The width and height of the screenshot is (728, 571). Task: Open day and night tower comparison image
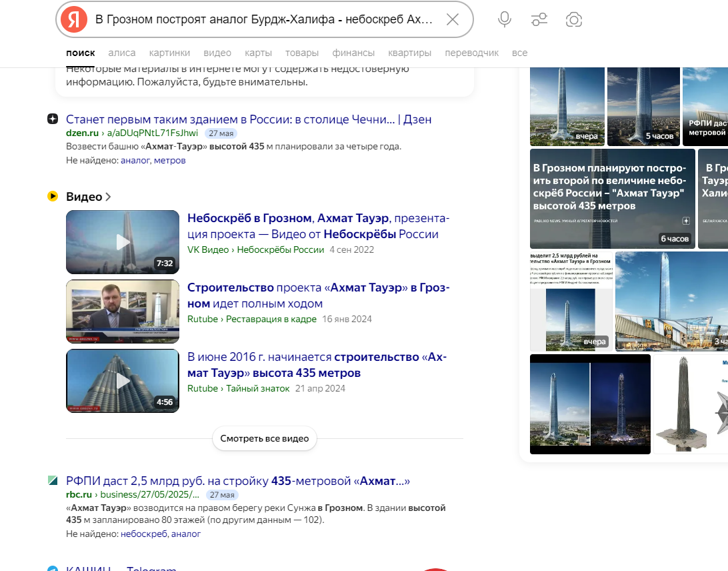tap(590, 404)
